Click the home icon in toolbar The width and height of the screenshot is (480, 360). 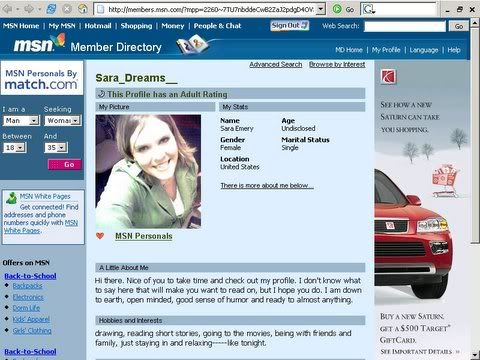82,9
